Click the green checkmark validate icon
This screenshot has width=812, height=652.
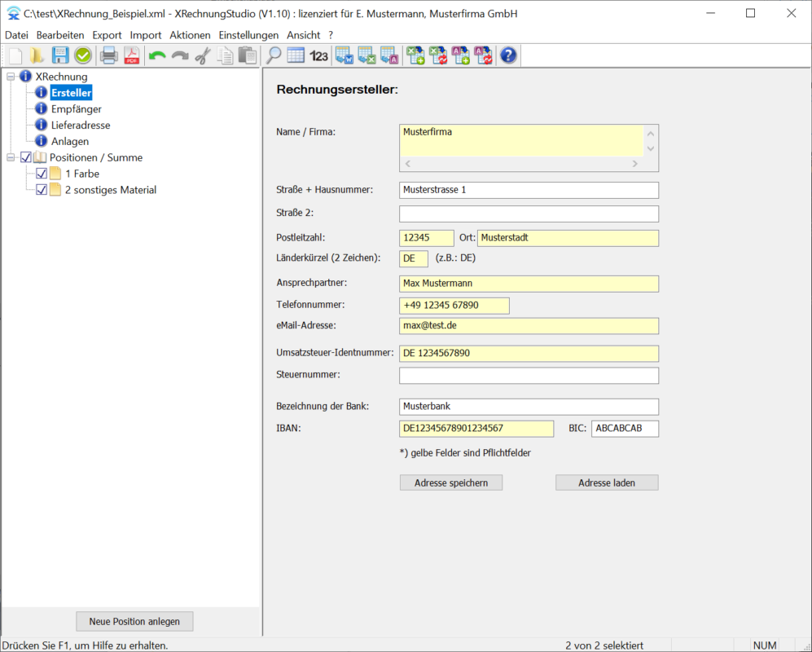(83, 55)
